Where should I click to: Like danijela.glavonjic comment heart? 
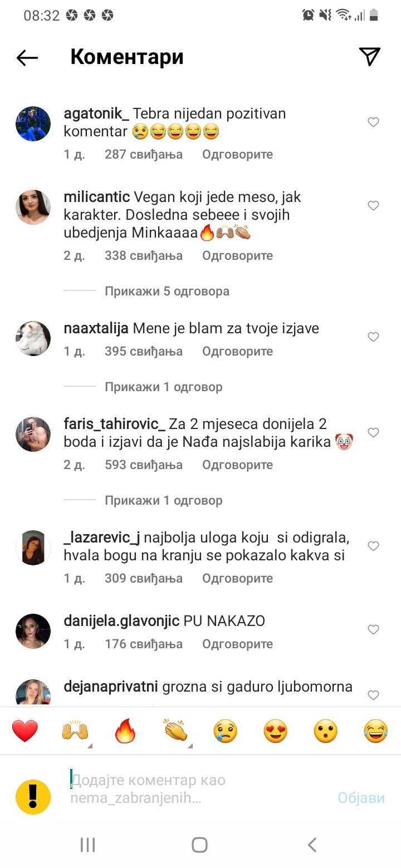click(373, 630)
